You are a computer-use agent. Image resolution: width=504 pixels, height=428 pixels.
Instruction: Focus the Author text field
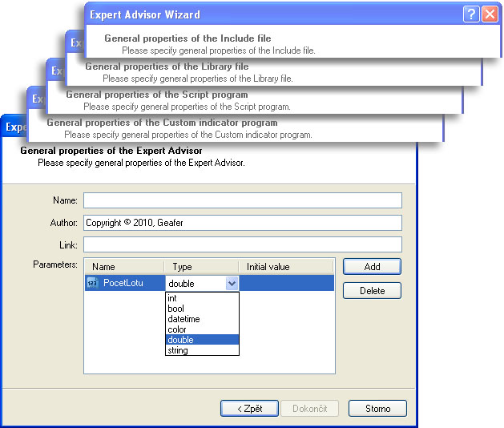pyautogui.click(x=242, y=223)
